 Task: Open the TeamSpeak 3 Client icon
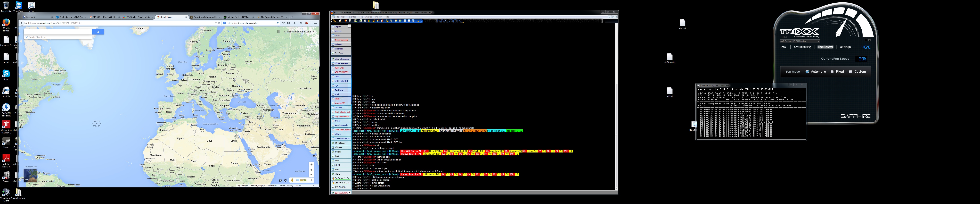coord(6,194)
